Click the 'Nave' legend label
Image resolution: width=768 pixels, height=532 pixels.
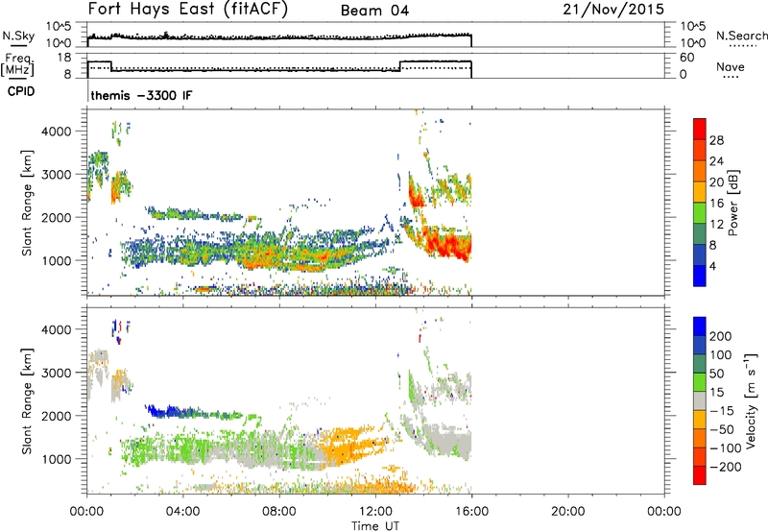point(731,66)
